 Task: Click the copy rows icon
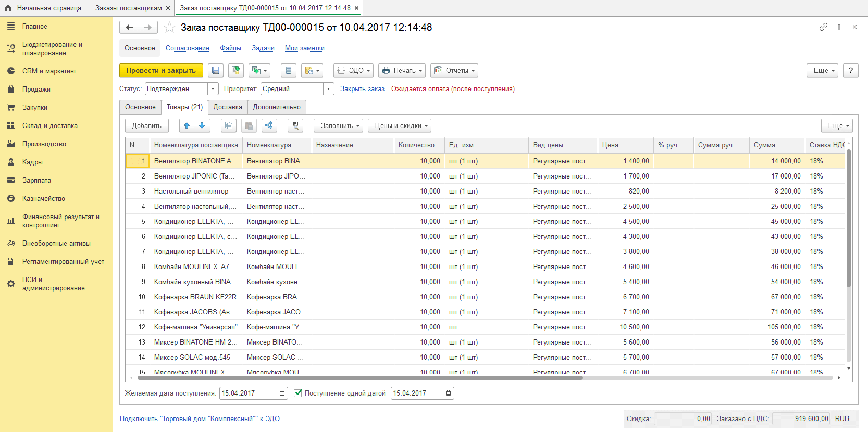click(x=229, y=125)
